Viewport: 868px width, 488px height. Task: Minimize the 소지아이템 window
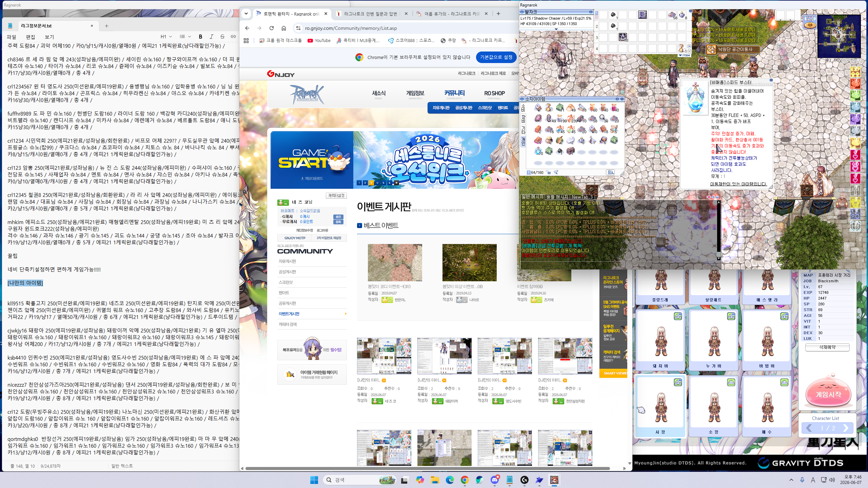coord(617,99)
